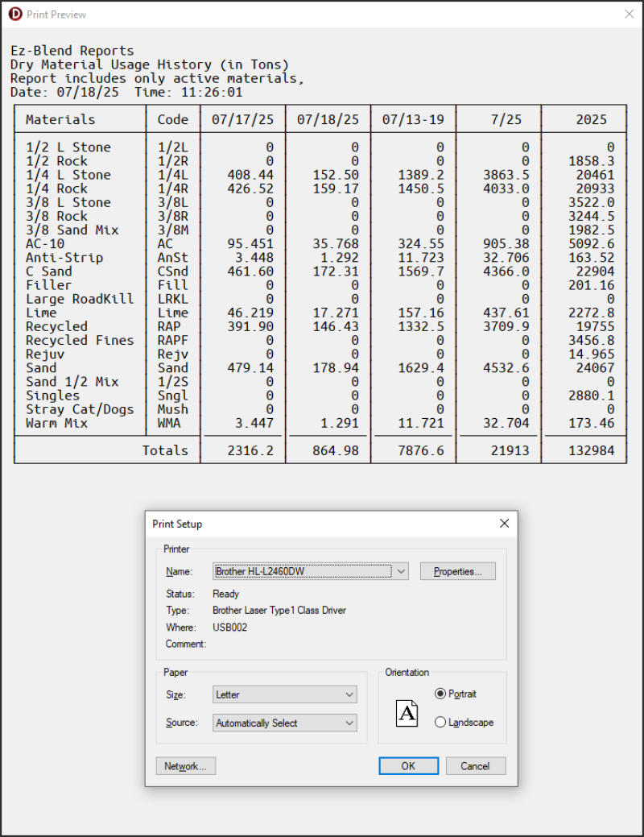Select Landscape orientation

click(464, 722)
